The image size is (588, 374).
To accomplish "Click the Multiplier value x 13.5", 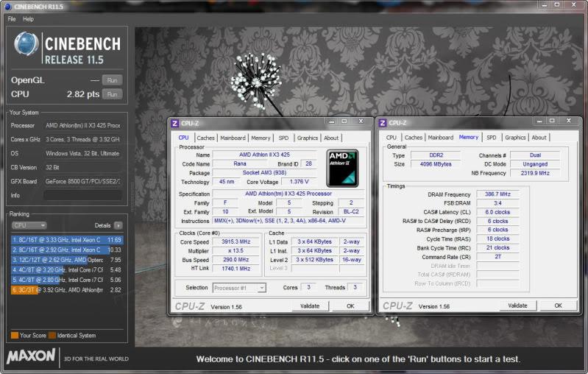I will [236, 250].
